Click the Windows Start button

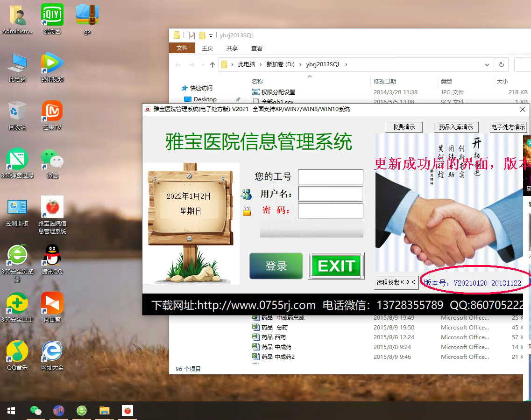(x=11, y=411)
